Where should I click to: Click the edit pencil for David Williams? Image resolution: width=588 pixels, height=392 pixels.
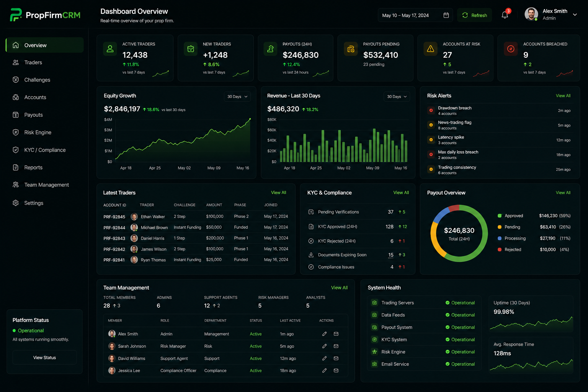click(324, 358)
